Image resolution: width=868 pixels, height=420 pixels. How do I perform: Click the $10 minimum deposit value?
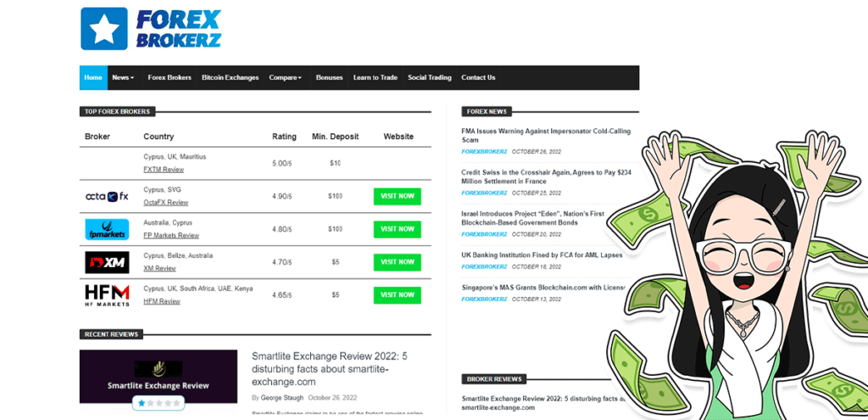click(335, 164)
